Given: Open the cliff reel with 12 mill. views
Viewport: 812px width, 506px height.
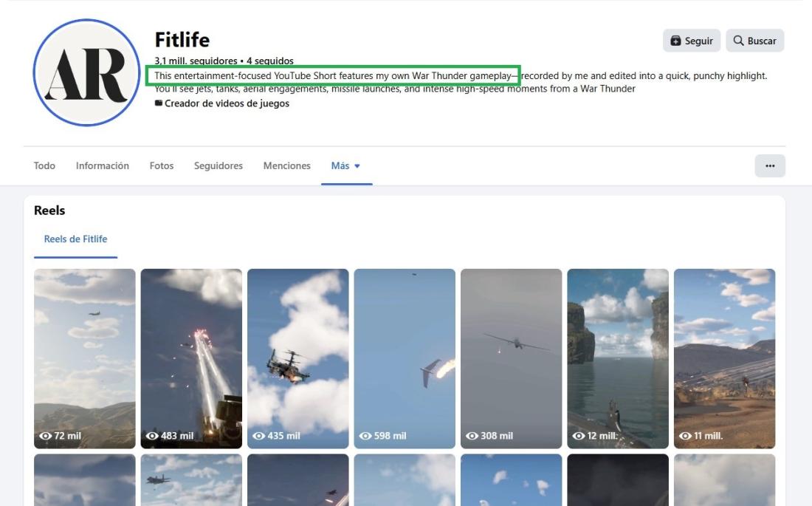Looking at the screenshot, I should pyautogui.click(x=619, y=358).
